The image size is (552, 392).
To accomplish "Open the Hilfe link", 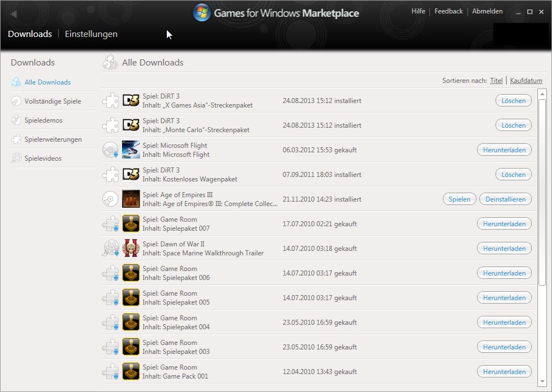I will tap(418, 11).
